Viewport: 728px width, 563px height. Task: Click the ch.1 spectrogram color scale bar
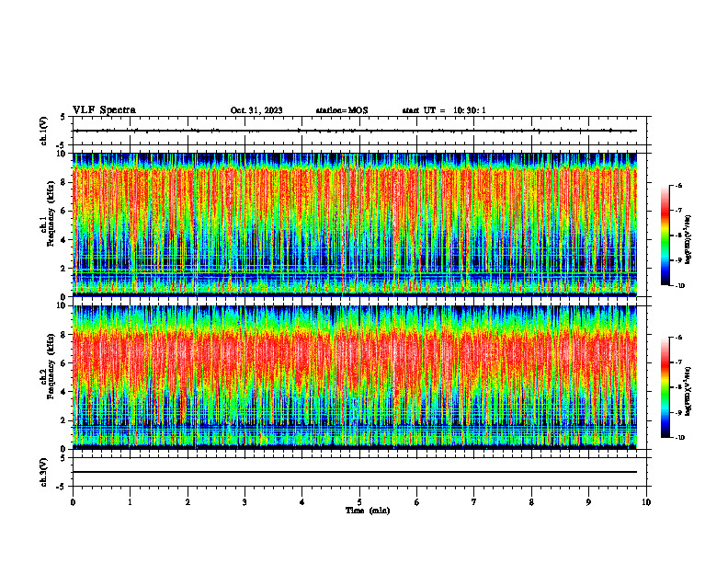click(x=665, y=236)
